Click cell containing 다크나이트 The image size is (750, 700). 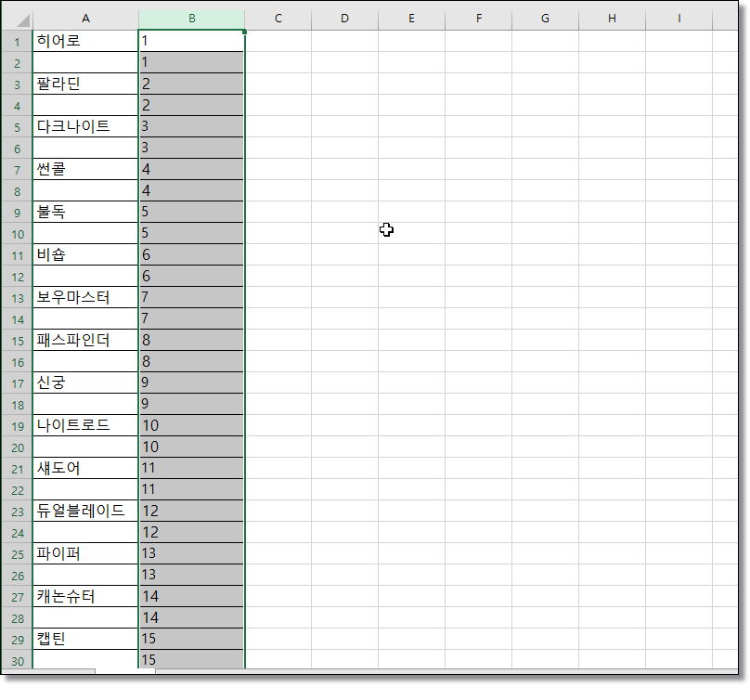click(x=85, y=126)
